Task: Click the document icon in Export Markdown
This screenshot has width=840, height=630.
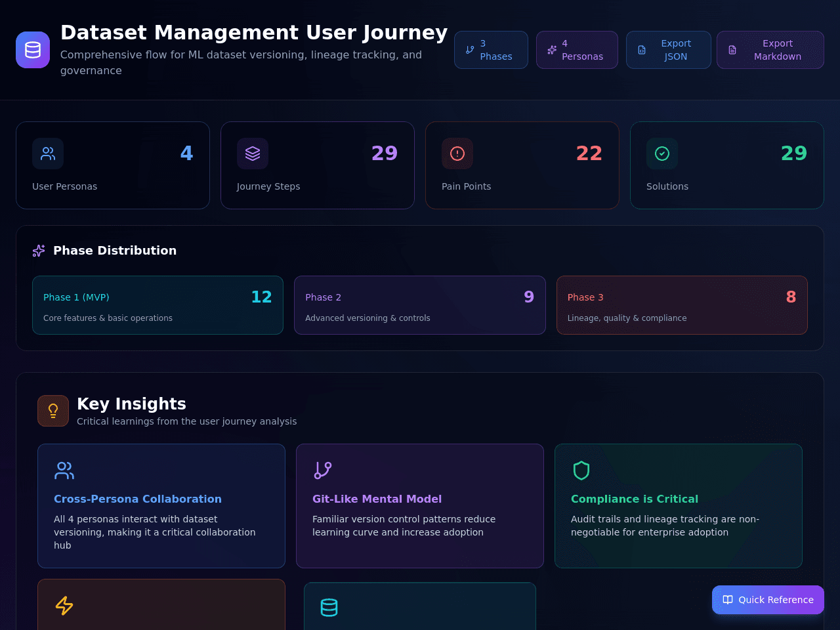Action: click(x=732, y=50)
